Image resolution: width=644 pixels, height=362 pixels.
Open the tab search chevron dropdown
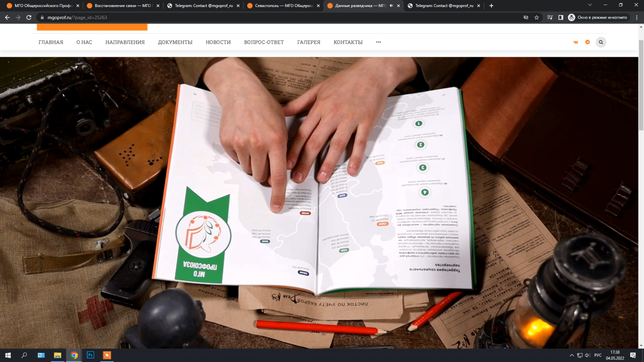click(590, 5)
